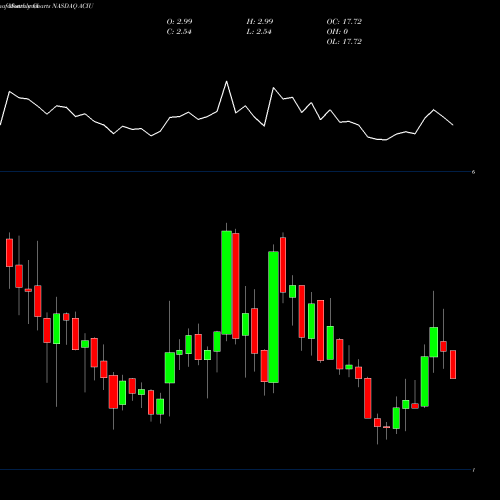Click the 'OC: 17.72' readout
500x500 pixels.
tap(344, 22)
